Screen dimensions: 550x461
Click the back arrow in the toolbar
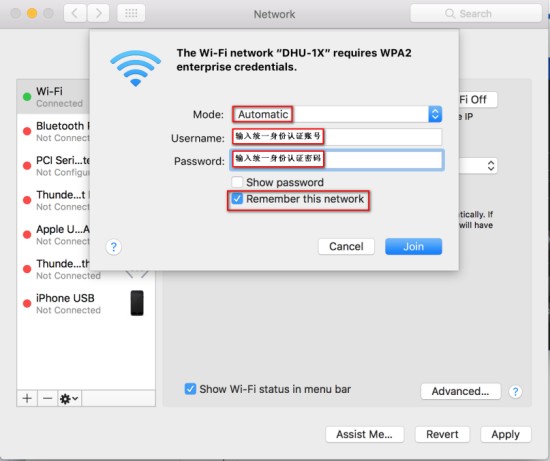(x=75, y=14)
